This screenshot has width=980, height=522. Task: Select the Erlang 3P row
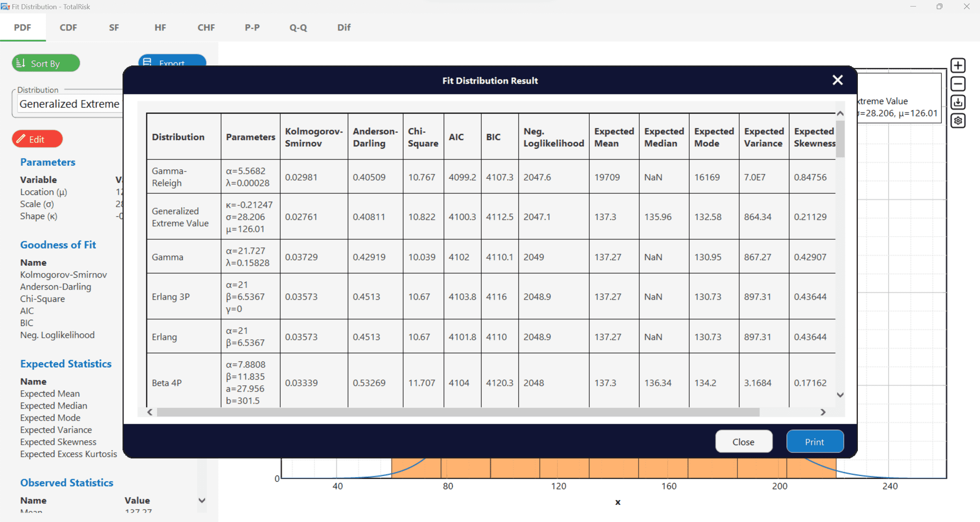click(491, 296)
